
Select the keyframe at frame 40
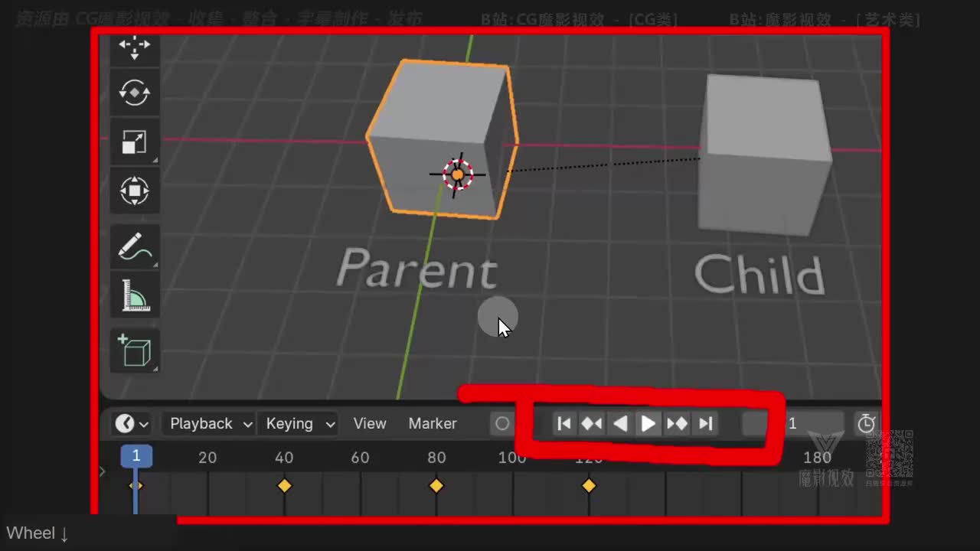[284, 485]
